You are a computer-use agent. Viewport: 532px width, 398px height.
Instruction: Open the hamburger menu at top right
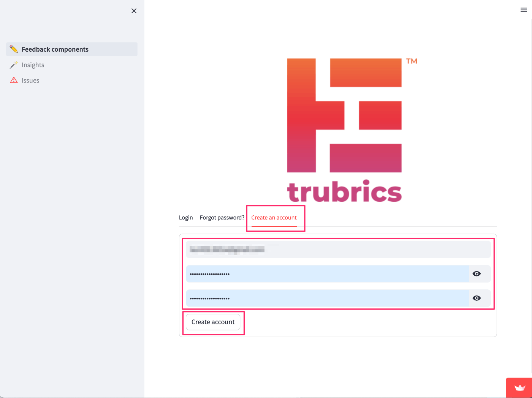[524, 10]
